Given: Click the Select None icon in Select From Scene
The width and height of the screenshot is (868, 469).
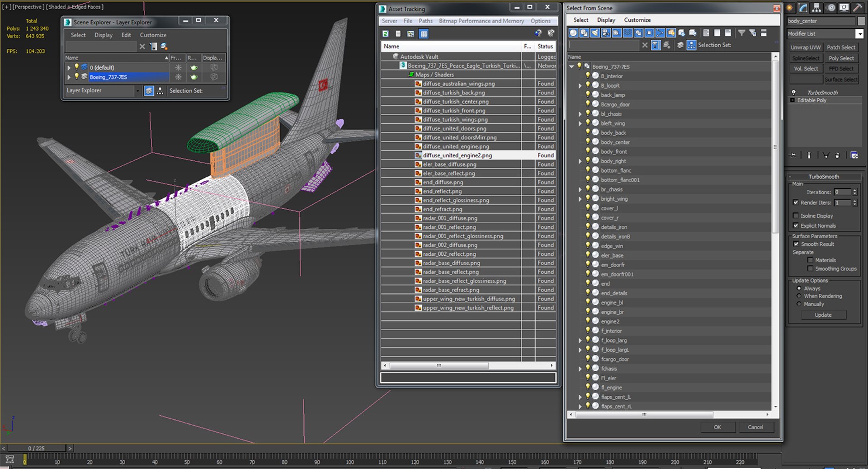Looking at the screenshot, I should click(x=717, y=33).
